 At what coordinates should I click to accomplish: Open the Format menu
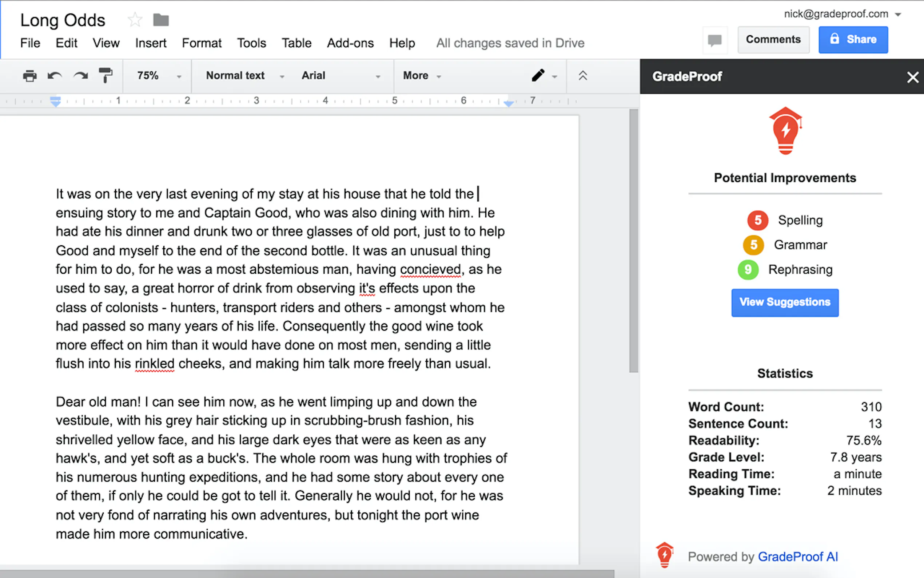(x=201, y=43)
